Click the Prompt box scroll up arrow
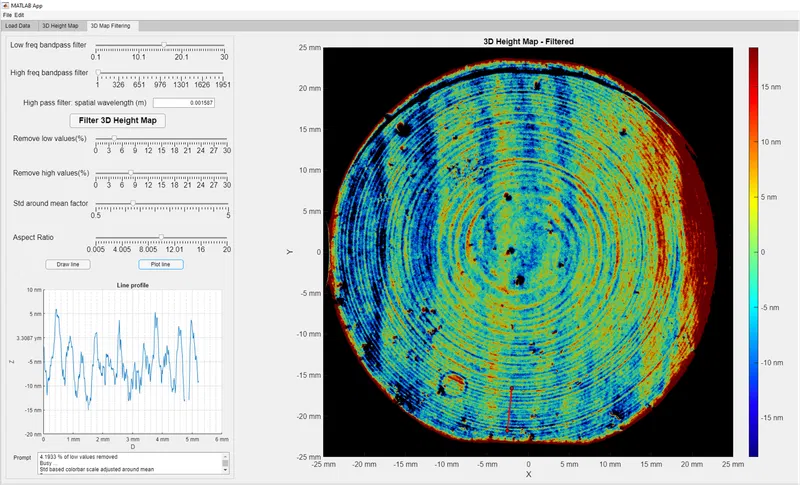The height and width of the screenshot is (485, 800). click(226, 456)
